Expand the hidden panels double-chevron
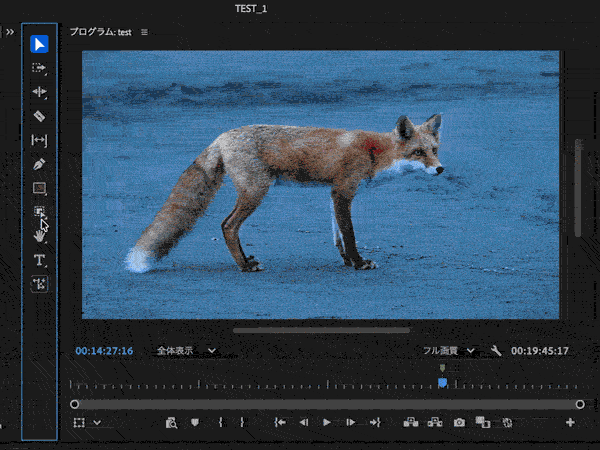Image resolution: width=600 pixels, height=450 pixels. pyautogui.click(x=10, y=32)
